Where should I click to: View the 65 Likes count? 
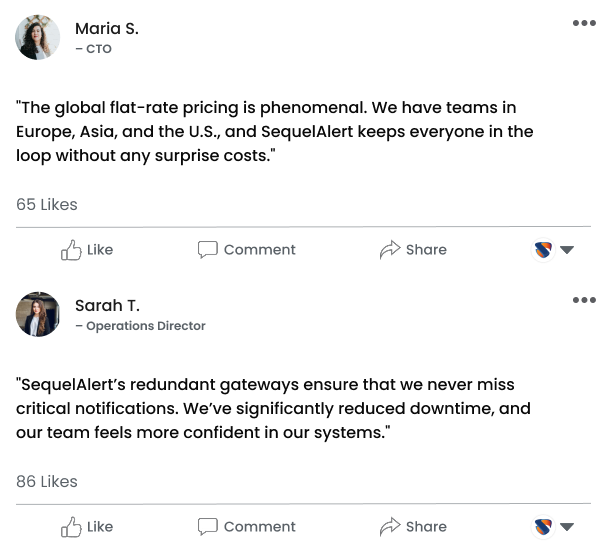point(47,205)
